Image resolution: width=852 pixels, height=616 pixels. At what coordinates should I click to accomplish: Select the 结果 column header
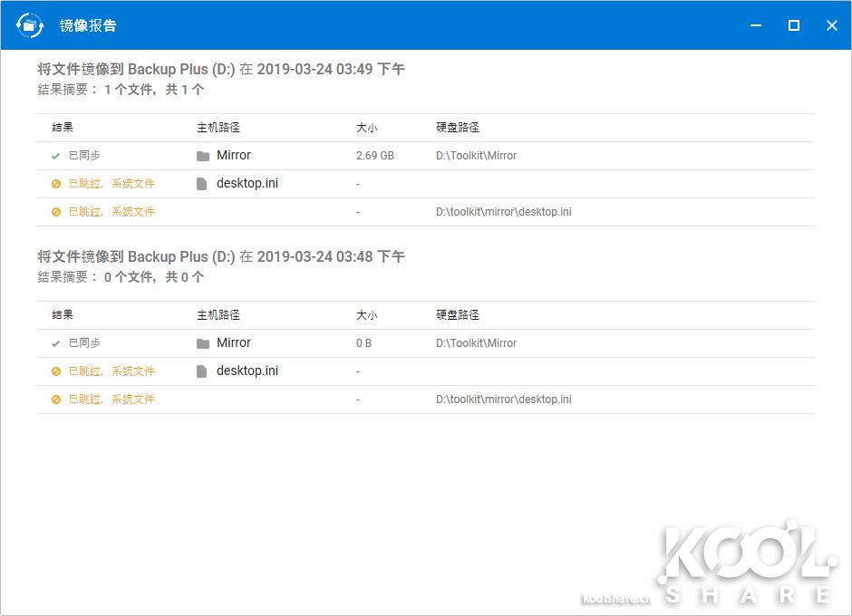61,128
